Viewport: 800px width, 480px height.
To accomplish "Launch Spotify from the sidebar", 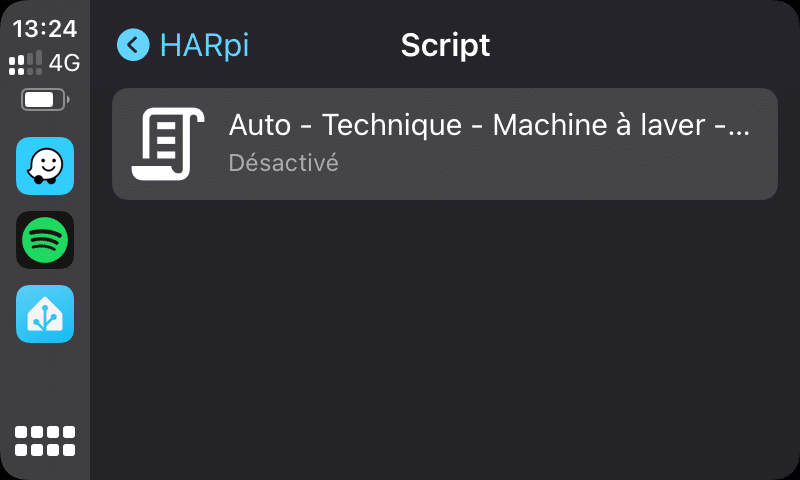I will 45,240.
